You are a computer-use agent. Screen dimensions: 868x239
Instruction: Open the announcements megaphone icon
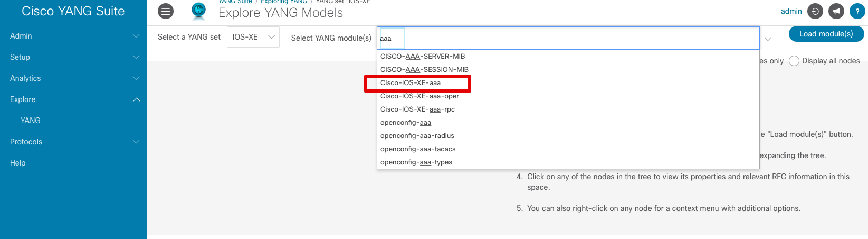[x=836, y=11]
